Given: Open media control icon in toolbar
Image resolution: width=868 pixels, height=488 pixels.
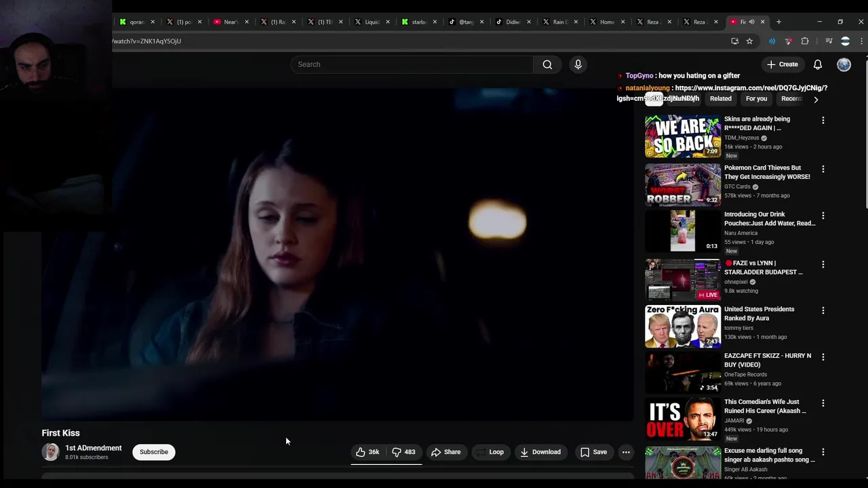Looking at the screenshot, I should pyautogui.click(x=829, y=41).
